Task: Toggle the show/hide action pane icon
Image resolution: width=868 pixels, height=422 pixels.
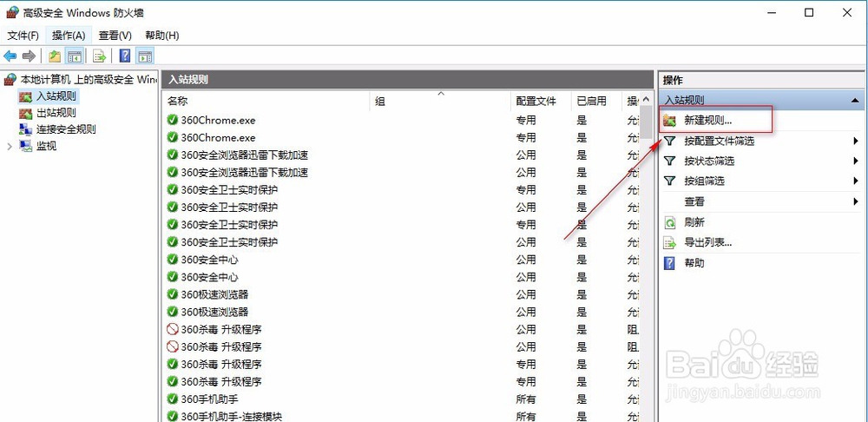Action: tap(144, 56)
